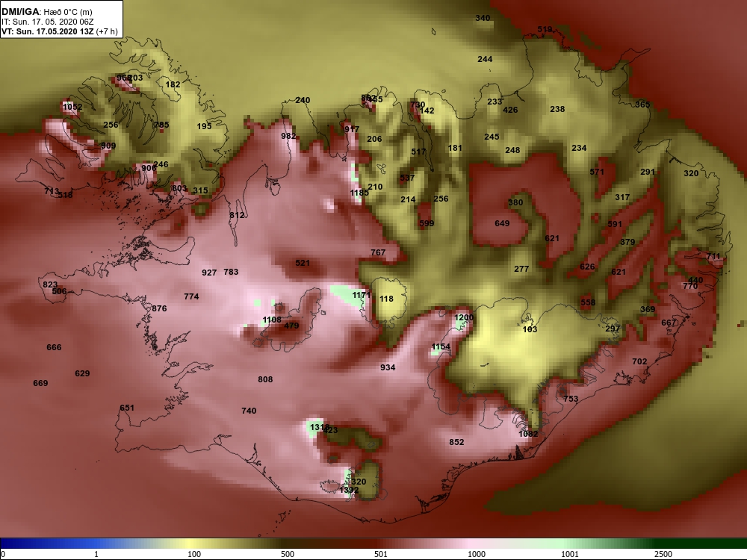Screen dimensions: 747x560
Task: Click the map value '651'
Action: point(127,408)
